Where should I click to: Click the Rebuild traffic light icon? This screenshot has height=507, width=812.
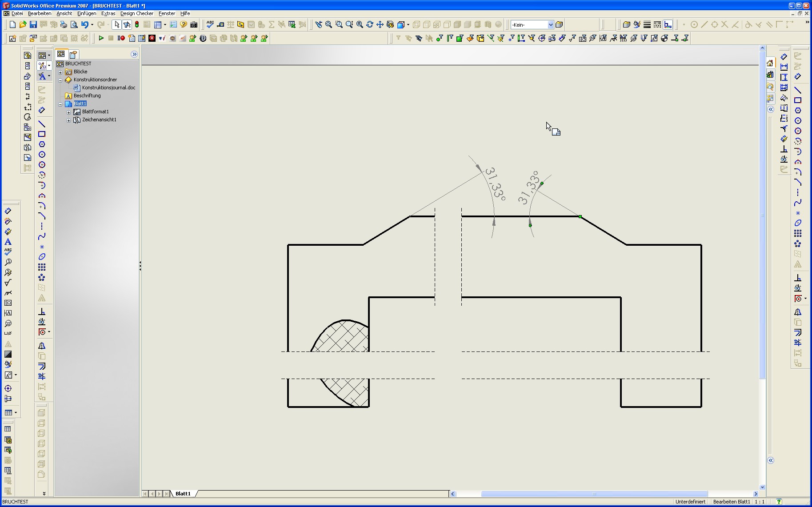click(137, 24)
